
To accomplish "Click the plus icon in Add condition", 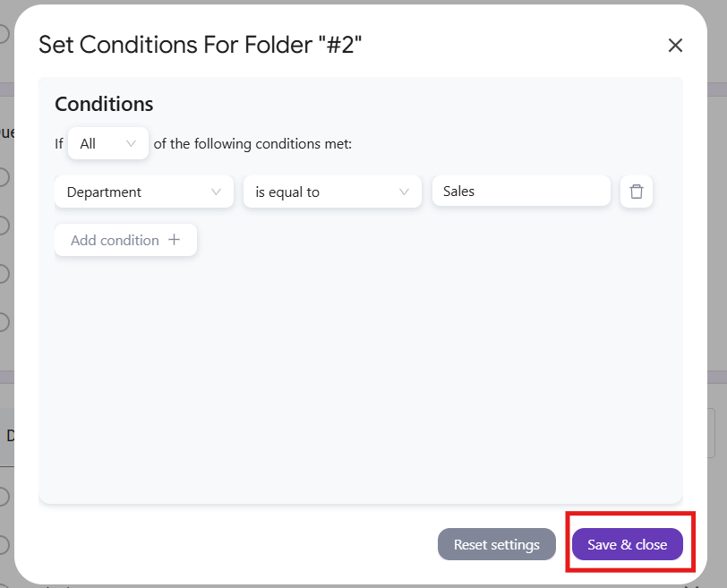I will (x=175, y=240).
